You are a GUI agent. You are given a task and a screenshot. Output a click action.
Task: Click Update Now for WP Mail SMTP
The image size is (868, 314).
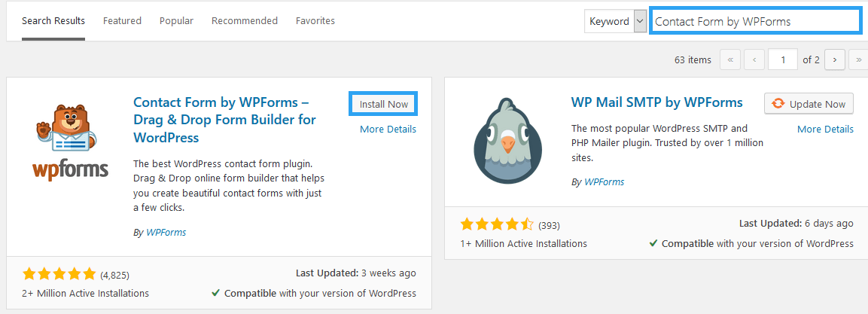[809, 104]
